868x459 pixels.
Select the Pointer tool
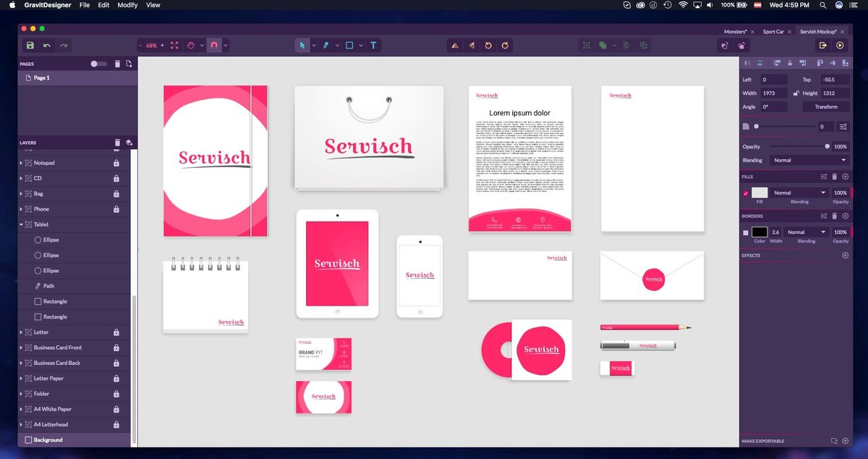[x=302, y=45]
